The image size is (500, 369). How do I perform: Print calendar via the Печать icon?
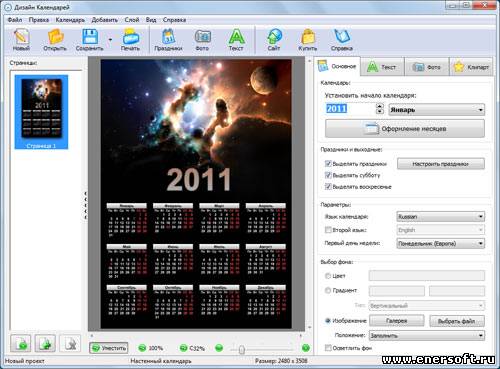(131, 36)
